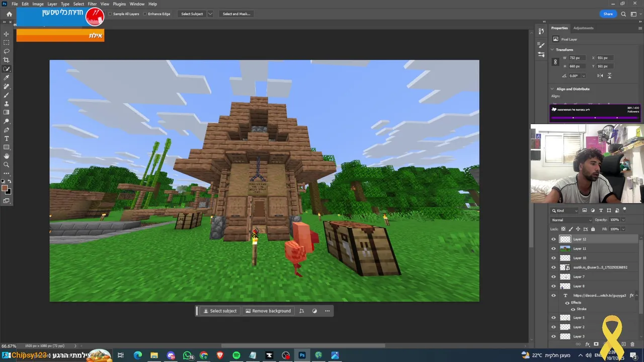The image size is (644, 362).
Task: Click Select subject in contextual bar
Action: [220, 311]
